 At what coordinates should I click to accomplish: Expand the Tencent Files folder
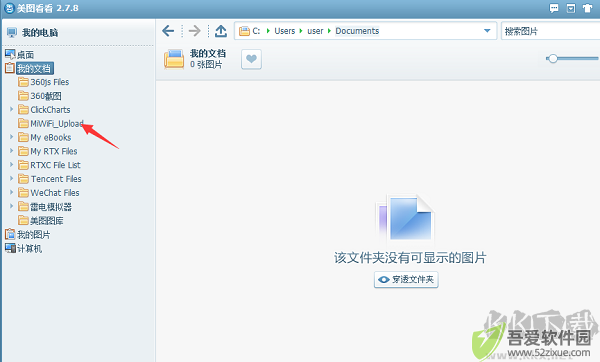click(x=11, y=179)
